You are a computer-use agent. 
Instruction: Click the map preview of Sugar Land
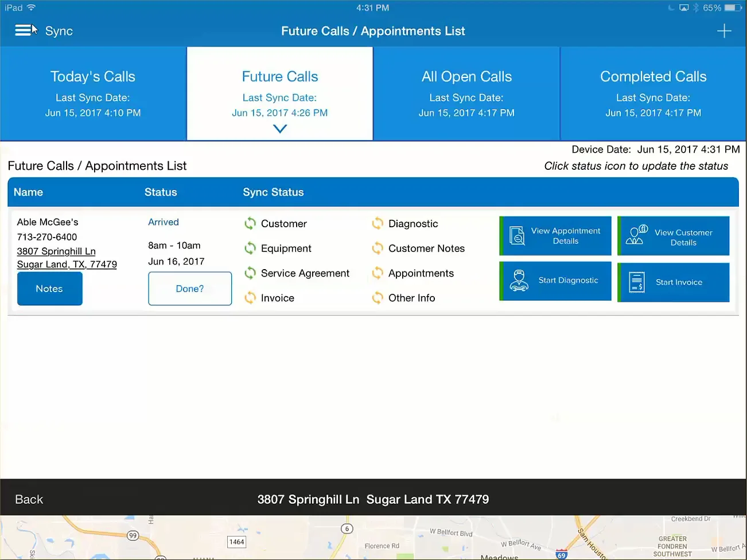373,538
